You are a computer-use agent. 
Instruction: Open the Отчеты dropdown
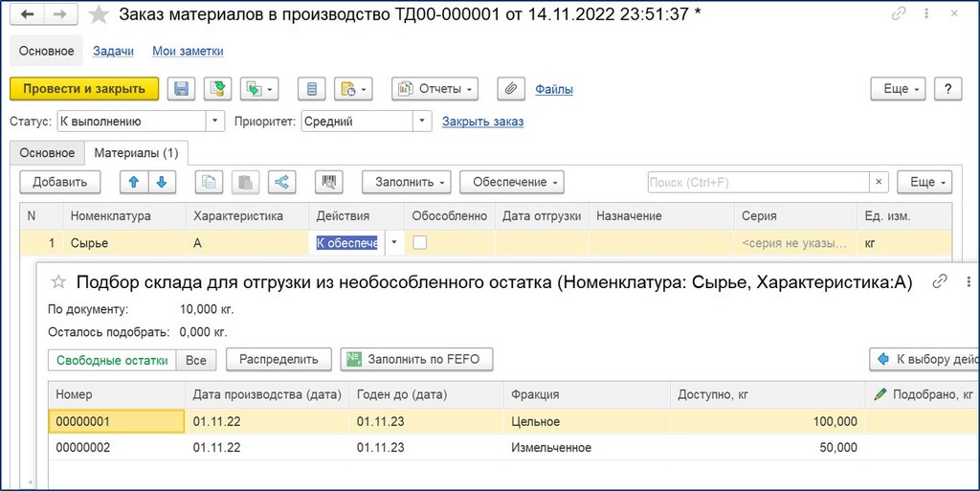pos(435,89)
